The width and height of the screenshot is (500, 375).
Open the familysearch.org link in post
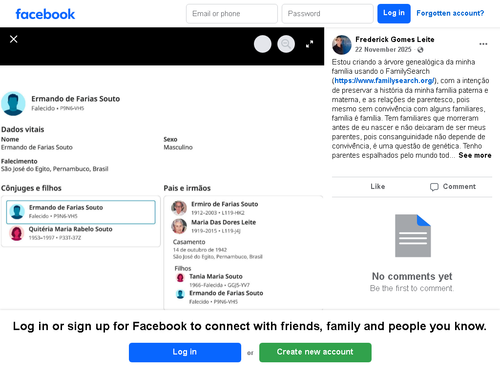[384, 80]
